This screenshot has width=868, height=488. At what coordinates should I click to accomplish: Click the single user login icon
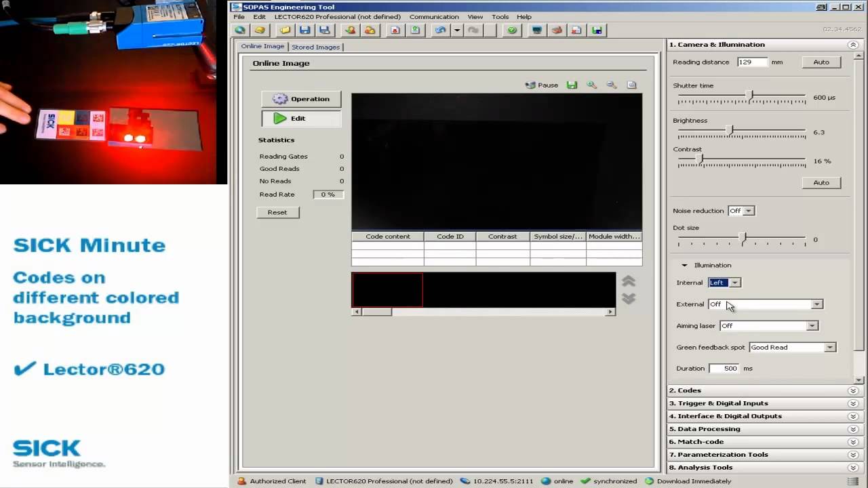[x=350, y=30]
